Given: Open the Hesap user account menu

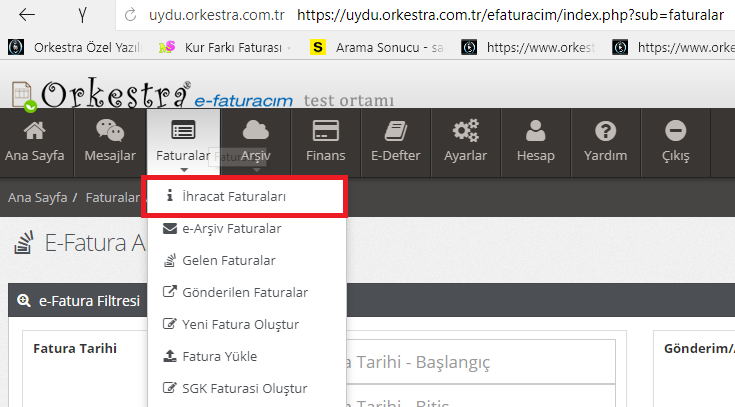Looking at the screenshot, I should click(536, 142).
